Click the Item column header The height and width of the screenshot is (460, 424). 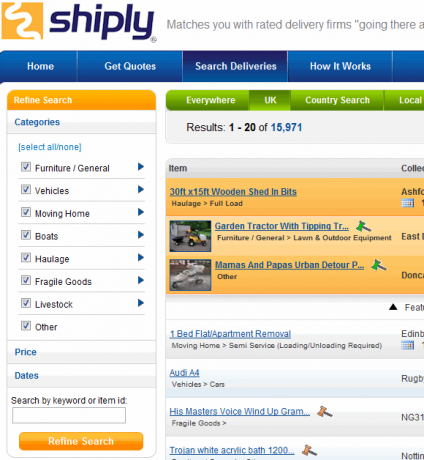click(178, 168)
